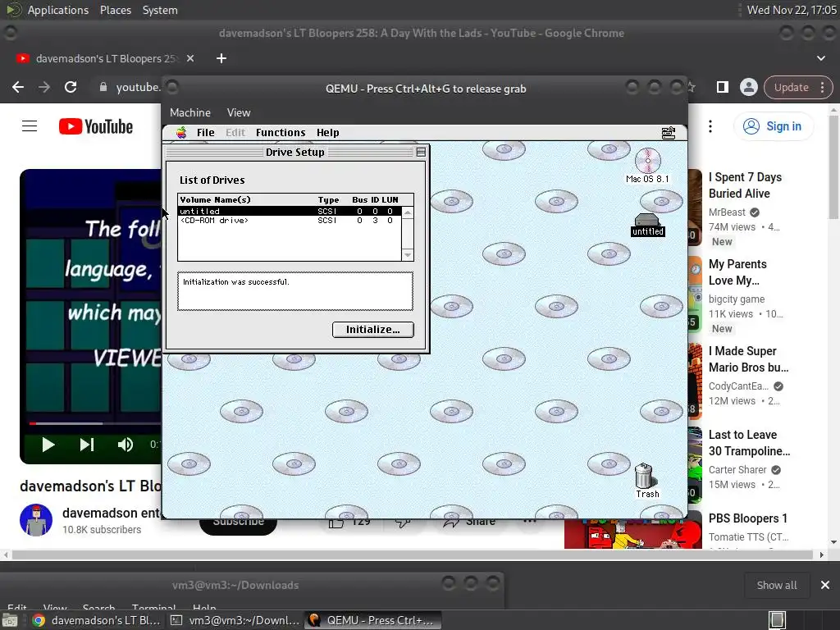This screenshot has height=630, width=840.
Task: Click the Chrome Update button
Action: coord(797,87)
